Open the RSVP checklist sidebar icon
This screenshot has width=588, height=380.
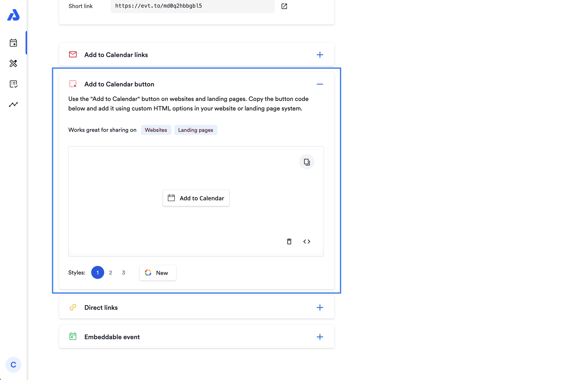13,84
